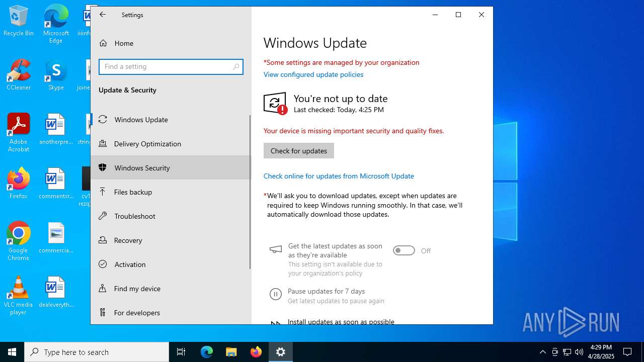Open Files backup section
644x362 pixels.
[171, 192]
